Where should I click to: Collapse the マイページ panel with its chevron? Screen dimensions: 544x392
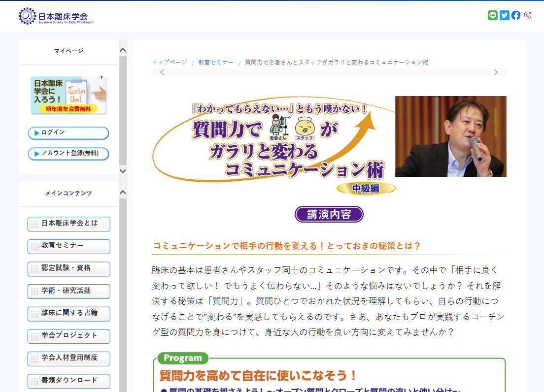coord(123,50)
